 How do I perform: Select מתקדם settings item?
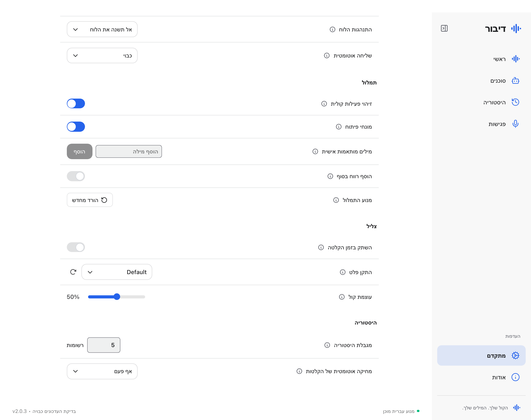point(481,356)
